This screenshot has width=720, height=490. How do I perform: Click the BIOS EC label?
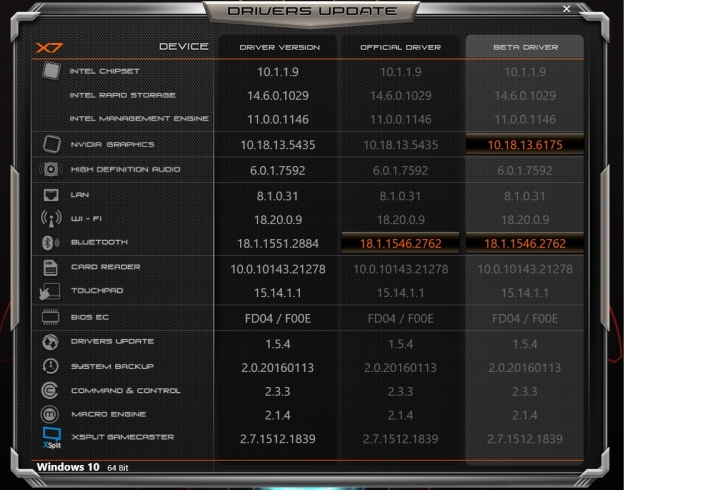pos(90,317)
